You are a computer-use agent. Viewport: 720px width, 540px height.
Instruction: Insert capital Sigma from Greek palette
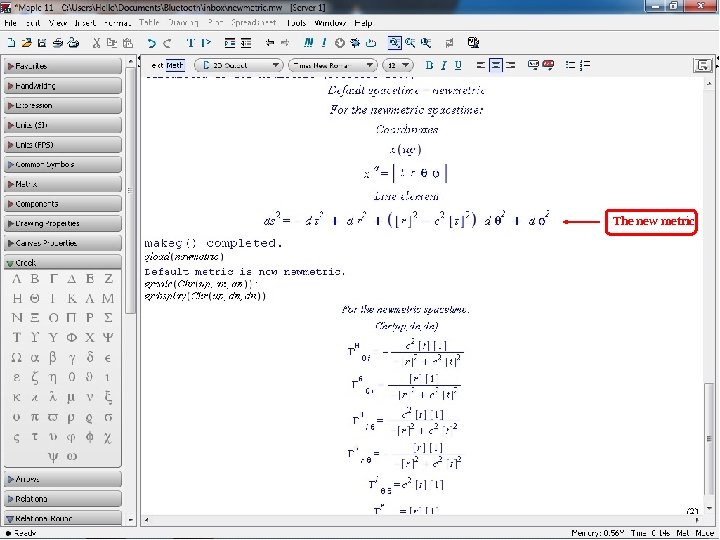click(108, 318)
